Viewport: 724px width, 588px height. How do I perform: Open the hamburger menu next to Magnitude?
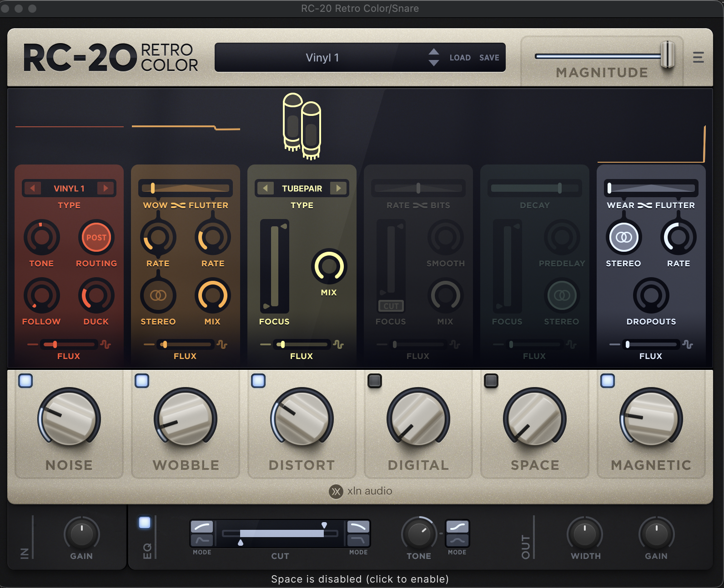point(698,57)
